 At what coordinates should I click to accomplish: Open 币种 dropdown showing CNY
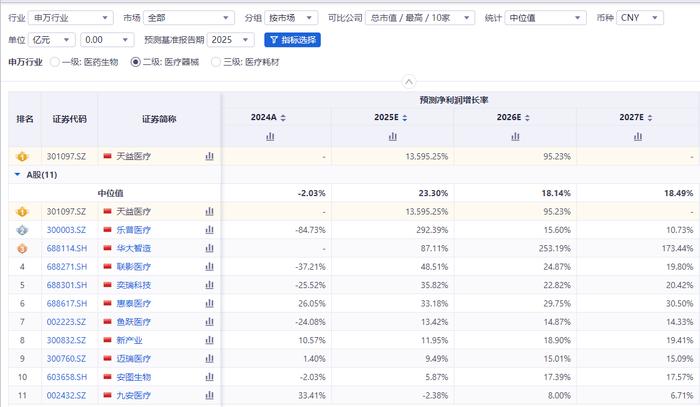point(640,18)
